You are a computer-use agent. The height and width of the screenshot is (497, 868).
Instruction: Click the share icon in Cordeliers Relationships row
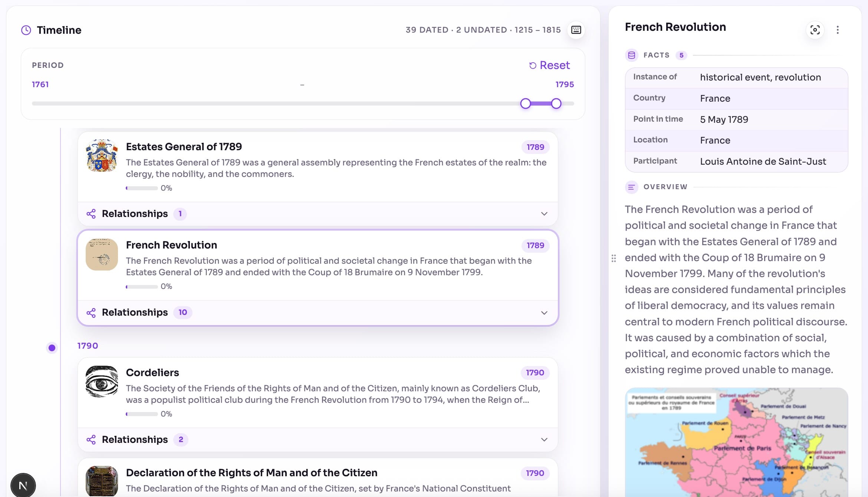[x=91, y=440]
